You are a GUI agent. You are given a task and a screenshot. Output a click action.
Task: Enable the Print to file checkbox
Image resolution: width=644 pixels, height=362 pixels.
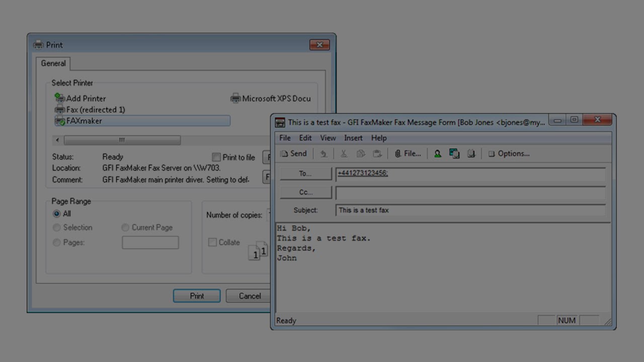coord(216,157)
